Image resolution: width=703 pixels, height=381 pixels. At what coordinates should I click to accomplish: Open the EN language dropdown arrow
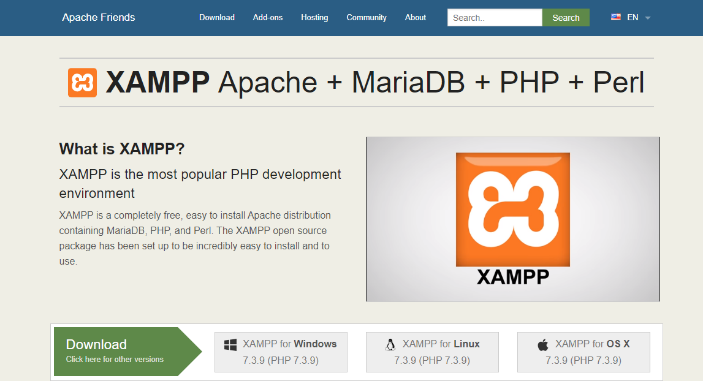[647, 18]
